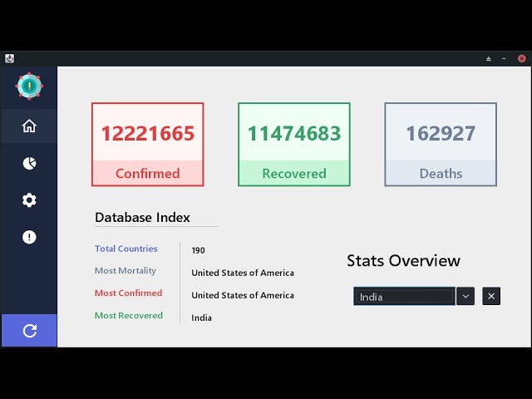Refresh data with the reload button

tap(29, 331)
